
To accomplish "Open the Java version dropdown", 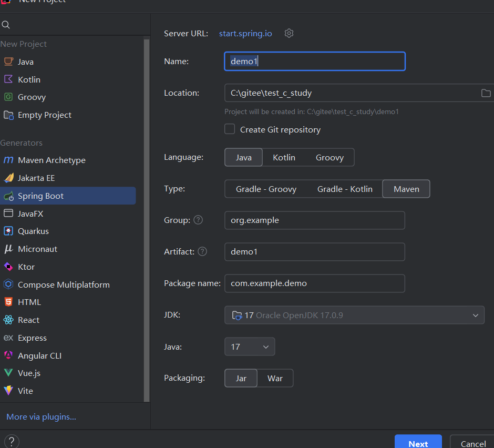I will coord(250,347).
